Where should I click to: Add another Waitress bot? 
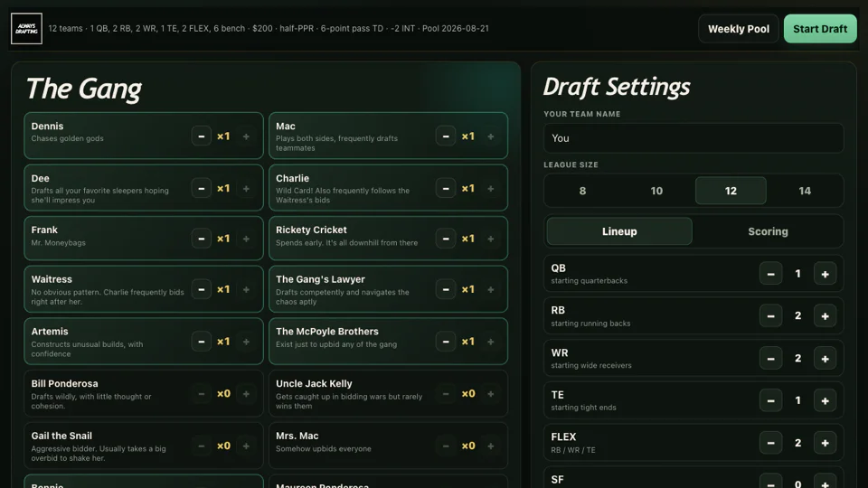(x=246, y=289)
